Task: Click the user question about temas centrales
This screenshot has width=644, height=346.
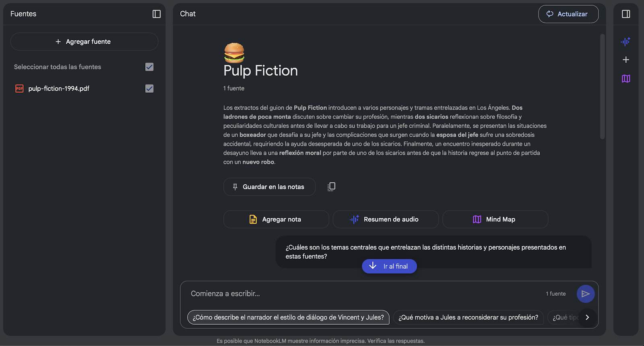Action: click(433, 252)
